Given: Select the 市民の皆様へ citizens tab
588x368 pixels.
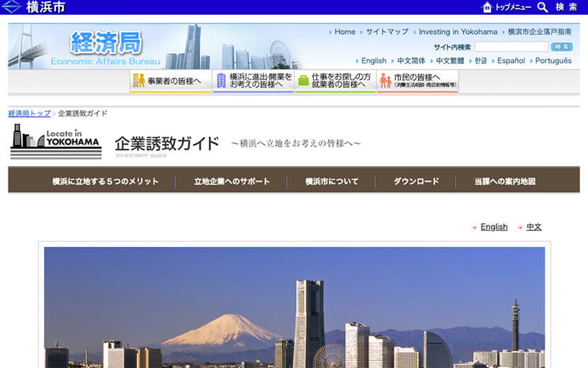Looking at the screenshot, I should point(417,81).
